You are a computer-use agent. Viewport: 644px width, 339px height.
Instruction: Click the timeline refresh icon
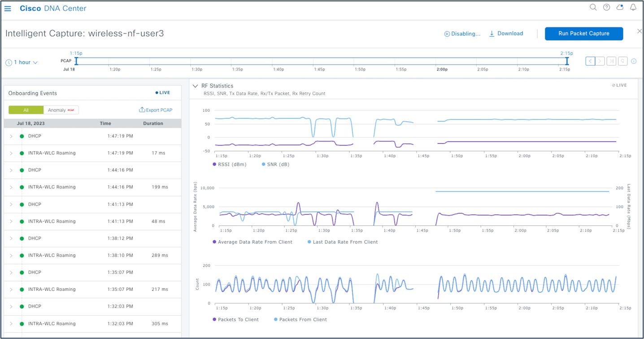[x=622, y=61]
